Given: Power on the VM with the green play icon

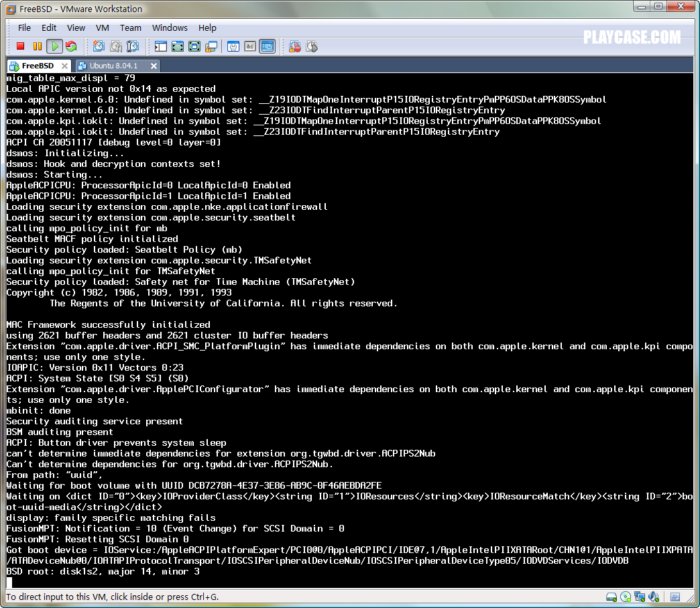Looking at the screenshot, I should click(54, 46).
